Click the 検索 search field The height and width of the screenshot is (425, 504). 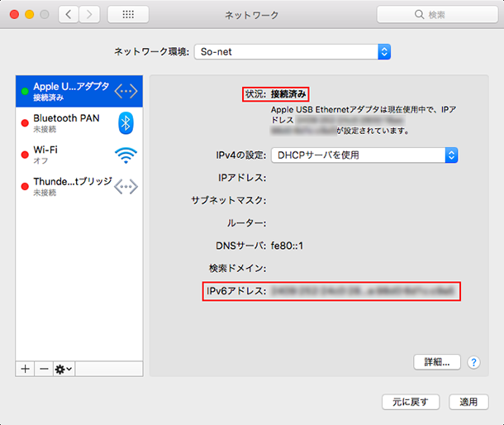[436, 15]
